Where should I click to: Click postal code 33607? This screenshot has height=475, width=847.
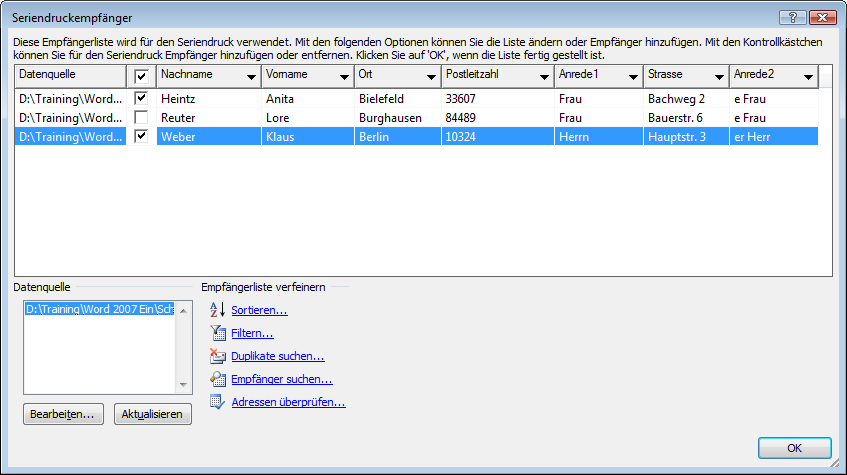[x=498, y=98]
